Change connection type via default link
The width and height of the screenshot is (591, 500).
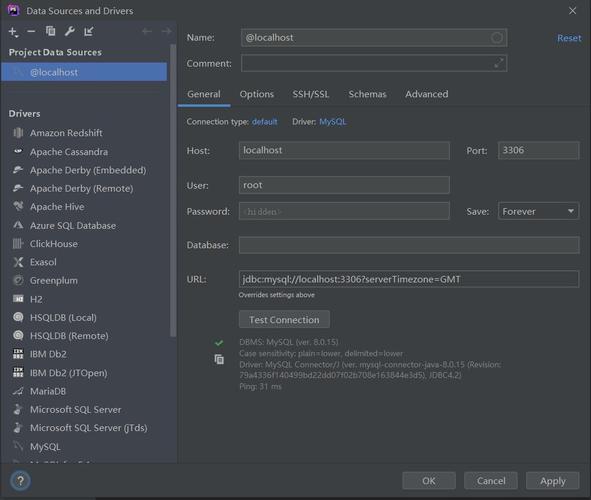(265, 122)
